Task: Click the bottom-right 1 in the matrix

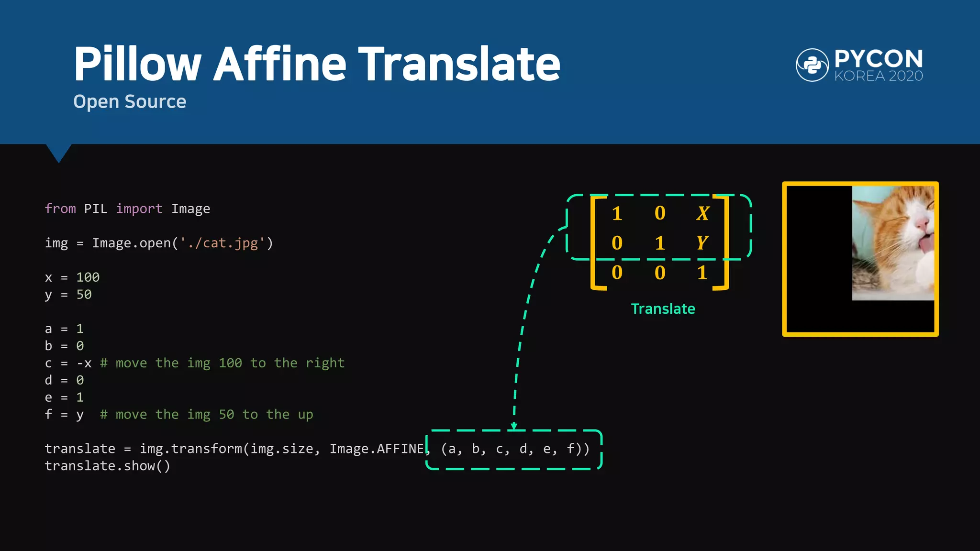Action: [x=702, y=273]
